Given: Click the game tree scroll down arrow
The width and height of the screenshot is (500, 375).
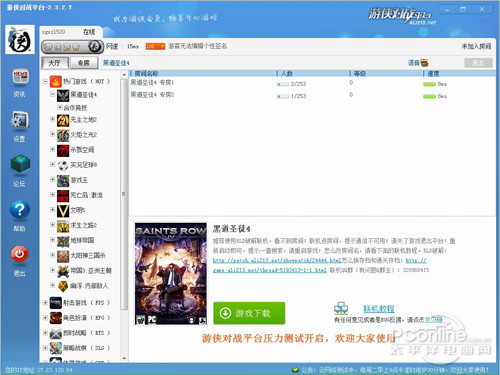Looking at the screenshot, I should (124, 359).
